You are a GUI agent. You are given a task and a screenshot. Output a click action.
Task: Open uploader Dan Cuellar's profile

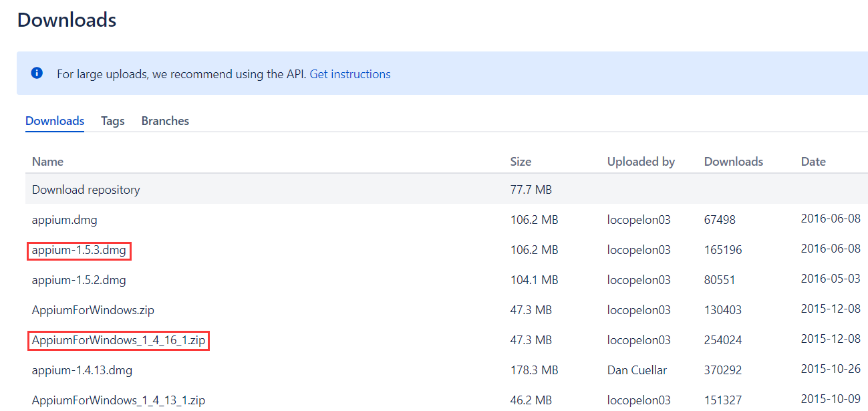click(637, 370)
